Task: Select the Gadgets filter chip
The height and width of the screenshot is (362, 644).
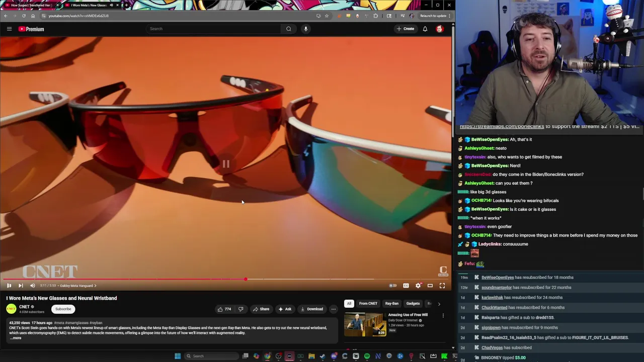Action: [x=413, y=304]
